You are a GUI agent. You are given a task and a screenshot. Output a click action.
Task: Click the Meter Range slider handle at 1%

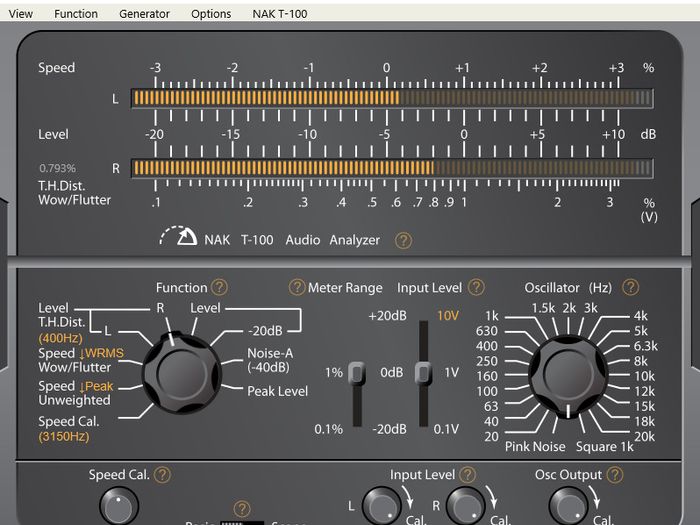[357, 373]
